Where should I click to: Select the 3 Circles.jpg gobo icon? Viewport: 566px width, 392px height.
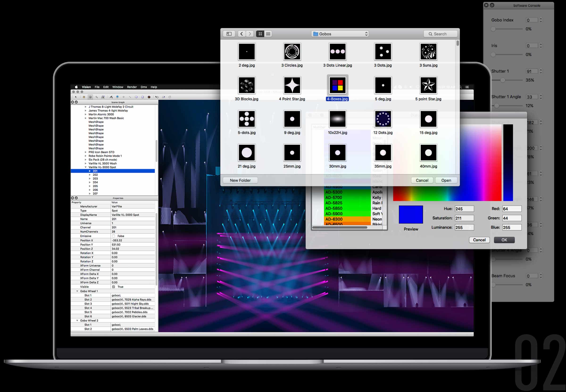(x=292, y=52)
